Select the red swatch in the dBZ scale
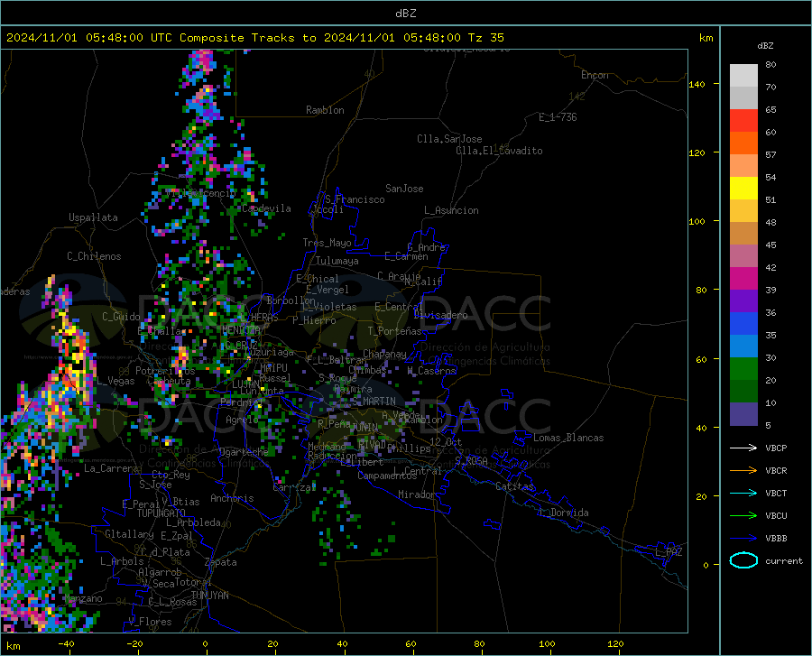 tap(743, 121)
